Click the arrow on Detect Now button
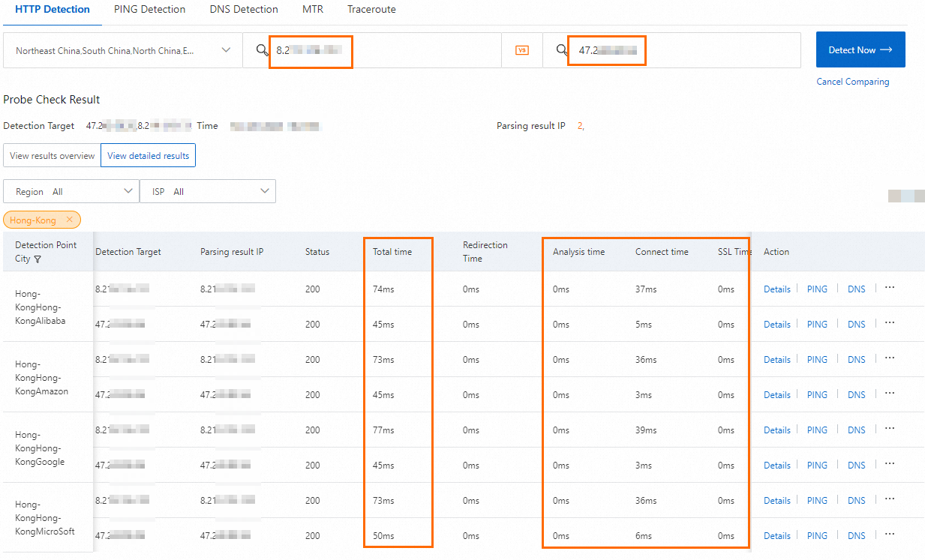The image size is (925, 560). tap(886, 49)
